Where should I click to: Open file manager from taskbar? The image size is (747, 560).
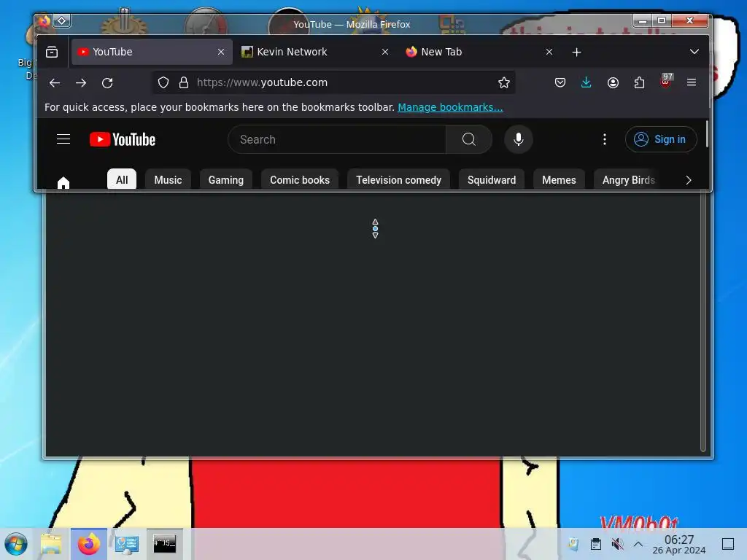pyautogui.click(x=52, y=544)
